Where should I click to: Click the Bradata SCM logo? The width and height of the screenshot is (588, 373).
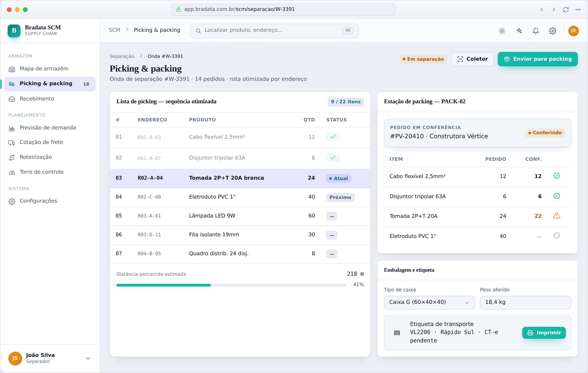(14, 31)
